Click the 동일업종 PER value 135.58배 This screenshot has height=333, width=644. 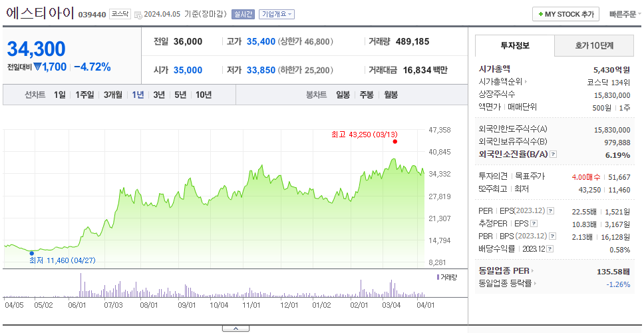click(x=613, y=272)
